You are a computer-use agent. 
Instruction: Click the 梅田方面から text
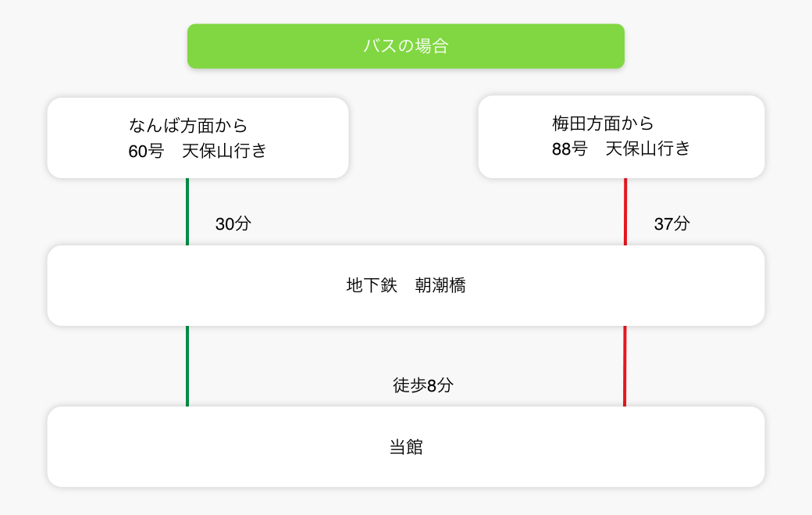point(603,123)
